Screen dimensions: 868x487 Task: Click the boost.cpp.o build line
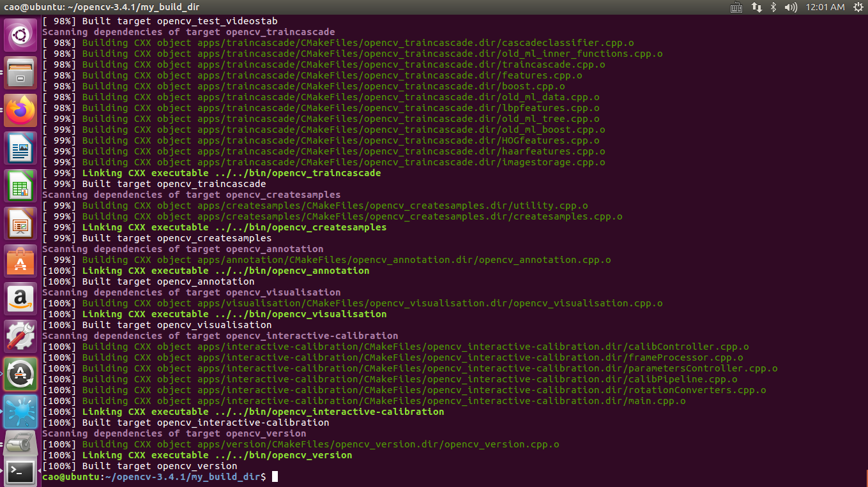303,86
